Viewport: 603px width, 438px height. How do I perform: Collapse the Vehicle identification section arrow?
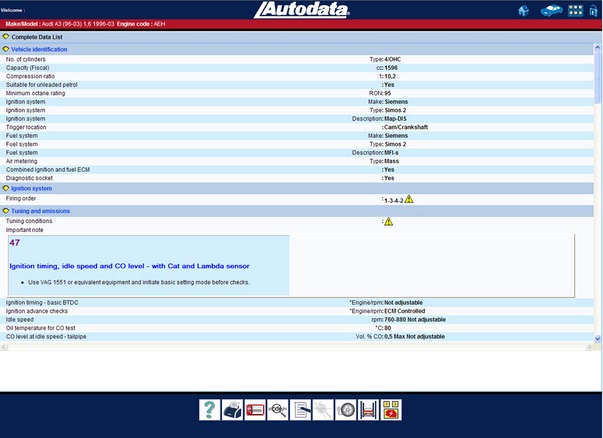[x=5, y=49]
